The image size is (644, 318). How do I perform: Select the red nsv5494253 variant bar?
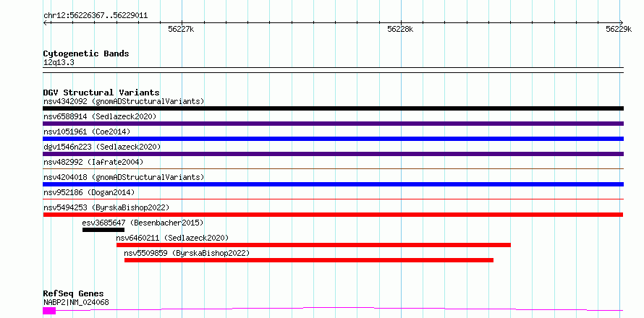(x=333, y=215)
